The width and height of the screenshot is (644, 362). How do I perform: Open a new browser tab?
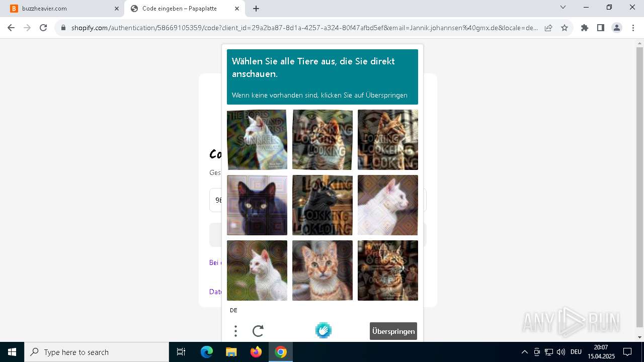click(256, 9)
